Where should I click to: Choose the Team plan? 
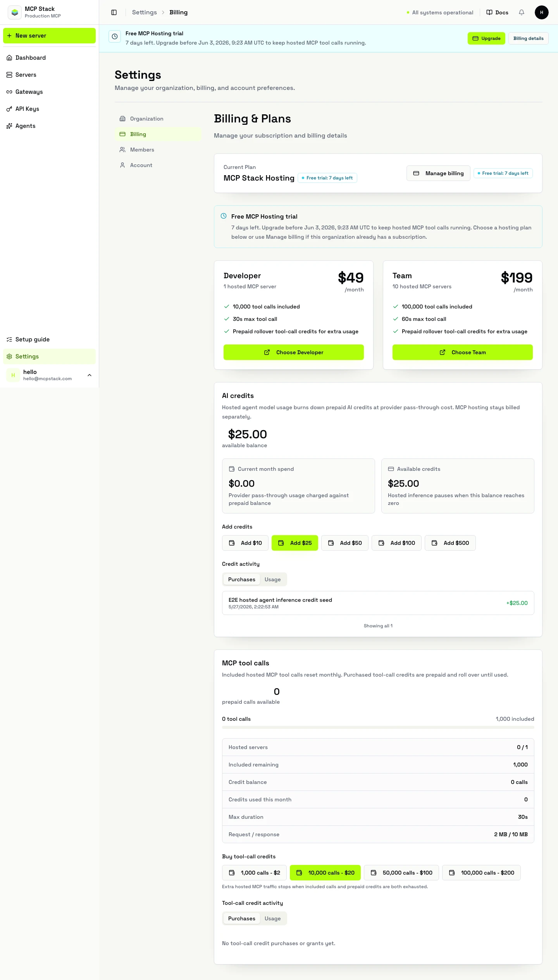tap(462, 352)
